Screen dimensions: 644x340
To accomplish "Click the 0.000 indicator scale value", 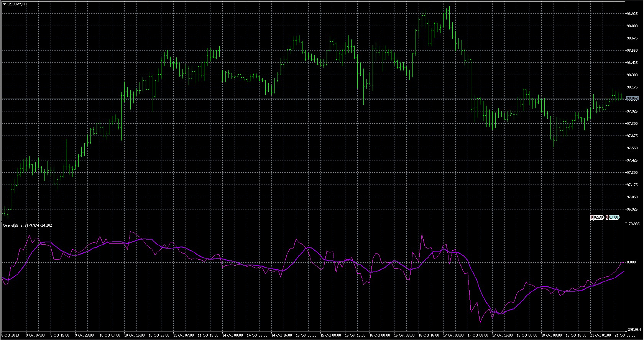I will click(631, 262).
